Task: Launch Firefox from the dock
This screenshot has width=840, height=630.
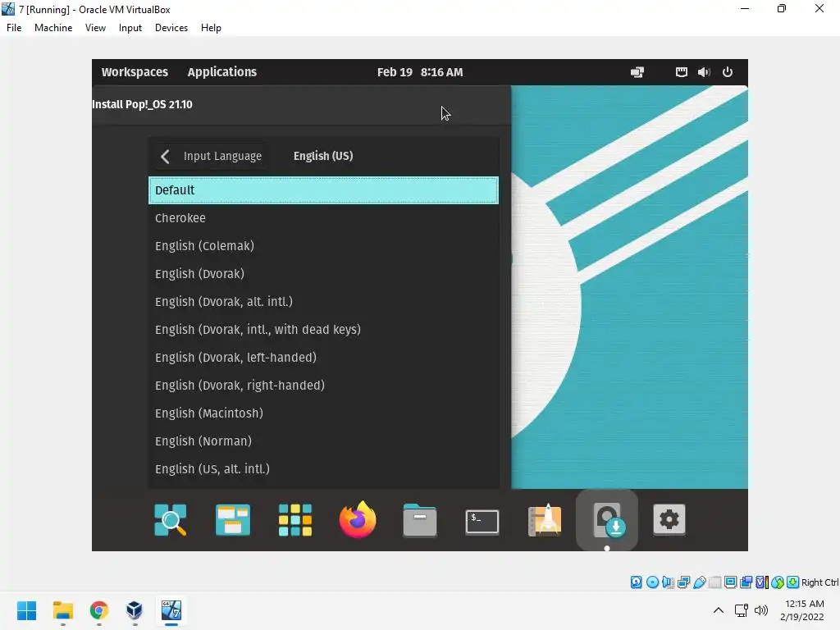Action: point(358,519)
